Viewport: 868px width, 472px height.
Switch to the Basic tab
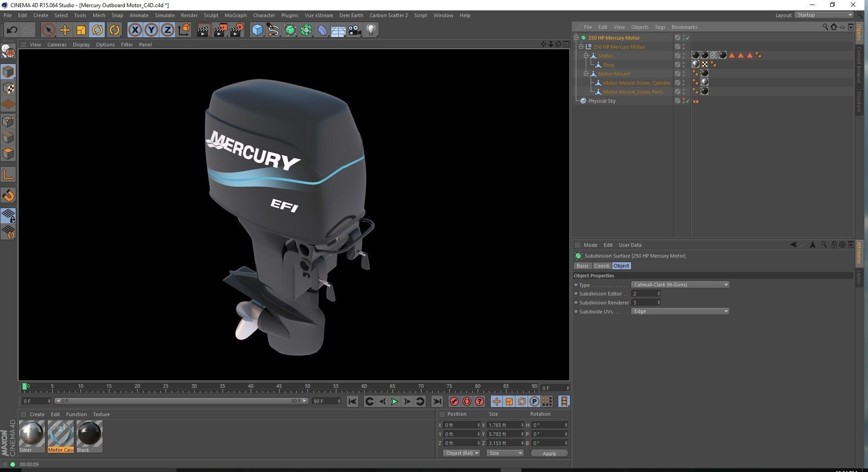pos(583,266)
